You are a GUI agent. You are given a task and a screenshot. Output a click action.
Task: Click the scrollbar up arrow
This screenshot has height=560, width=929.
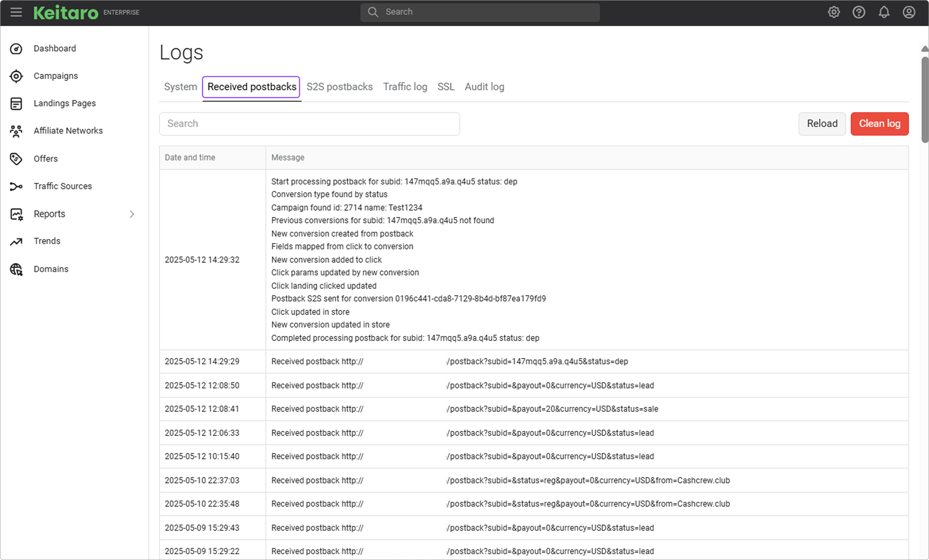point(925,49)
